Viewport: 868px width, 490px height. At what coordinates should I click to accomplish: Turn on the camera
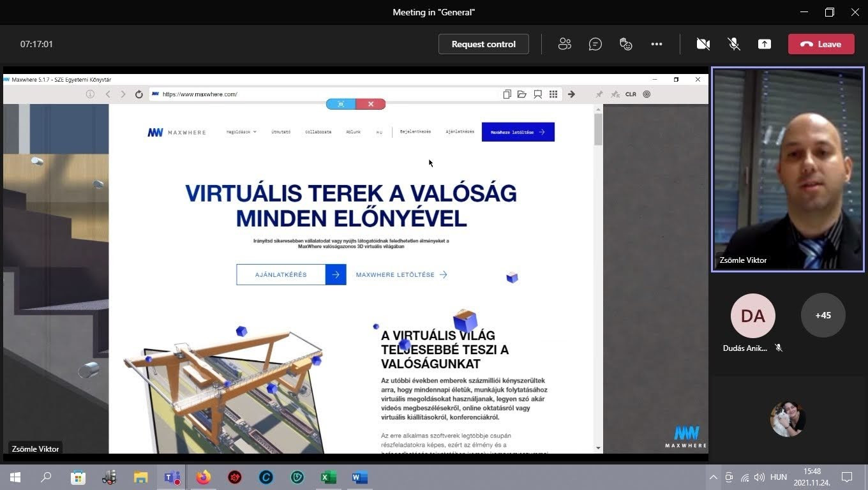click(703, 44)
